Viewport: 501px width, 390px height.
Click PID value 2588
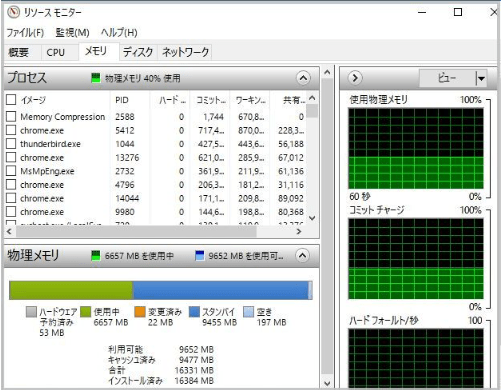point(125,117)
